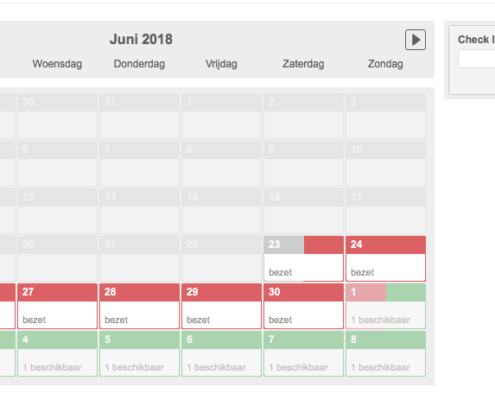Viewport: 495px width, 400px height.
Task: Click occupied date 23 cell
Action: click(303, 259)
